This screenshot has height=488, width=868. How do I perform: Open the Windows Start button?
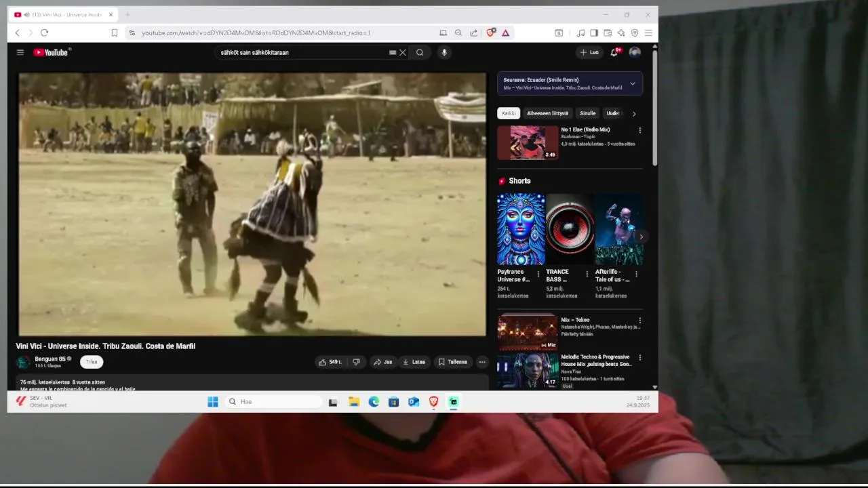pyautogui.click(x=213, y=401)
